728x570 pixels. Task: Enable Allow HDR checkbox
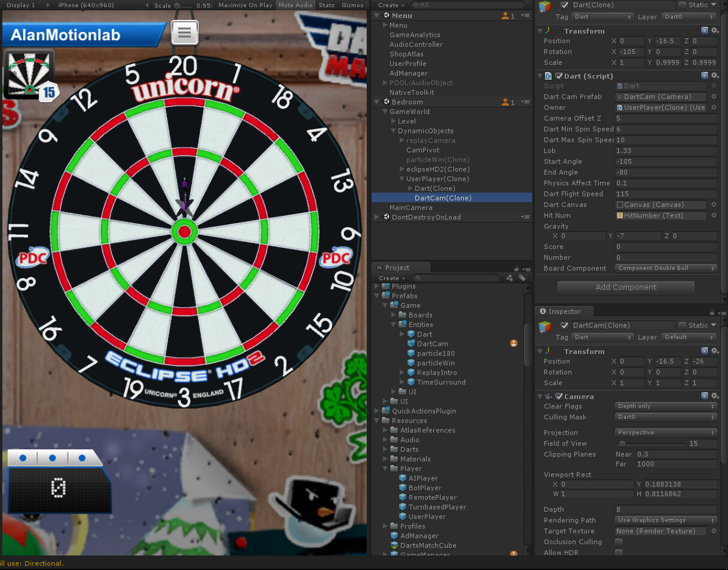coord(619,553)
